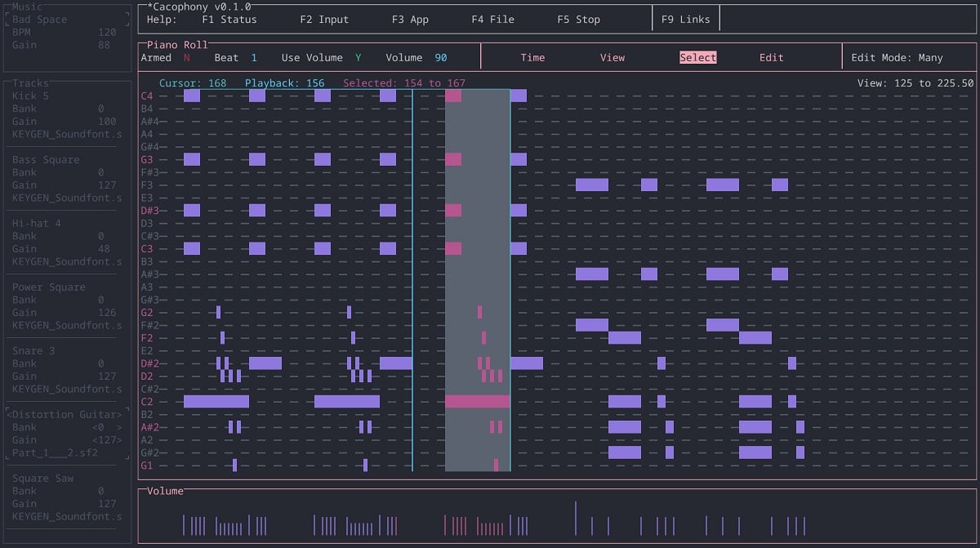
Task: Click the Volume 90 value
Action: pos(440,58)
